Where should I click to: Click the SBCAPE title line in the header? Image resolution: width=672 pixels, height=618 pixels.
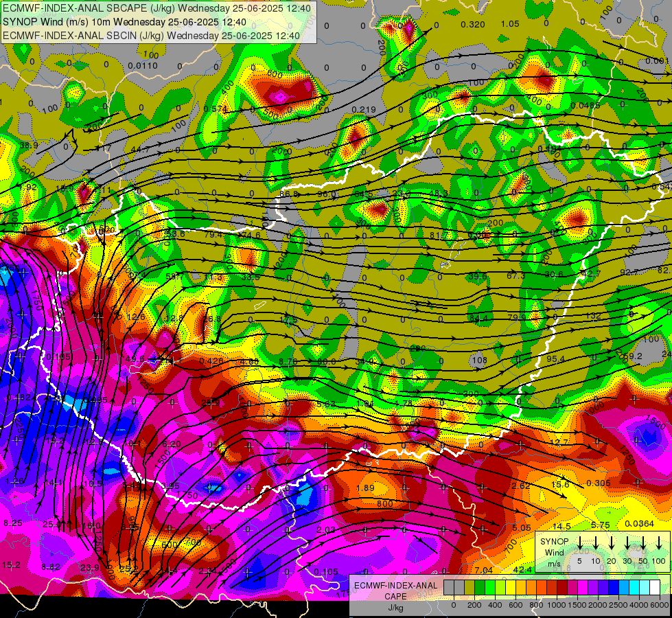point(157,8)
